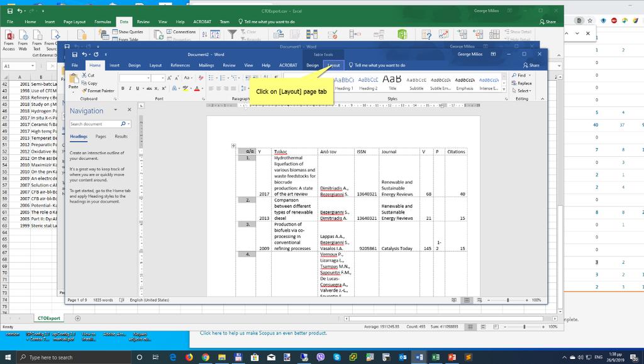Click the numbered list icon
Image resolution: width=644 pixels, height=364 pixels.
(222, 77)
